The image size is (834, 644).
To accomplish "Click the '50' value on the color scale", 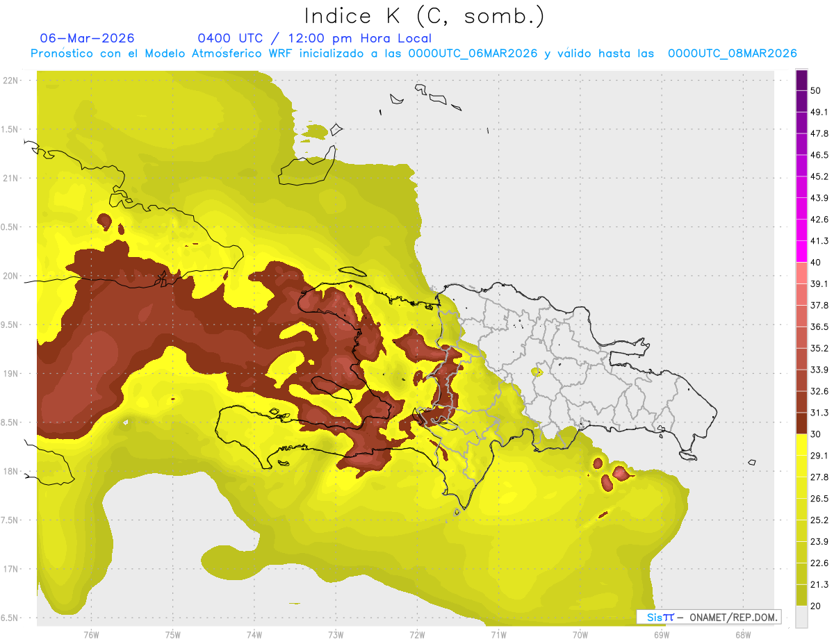I will [x=815, y=91].
